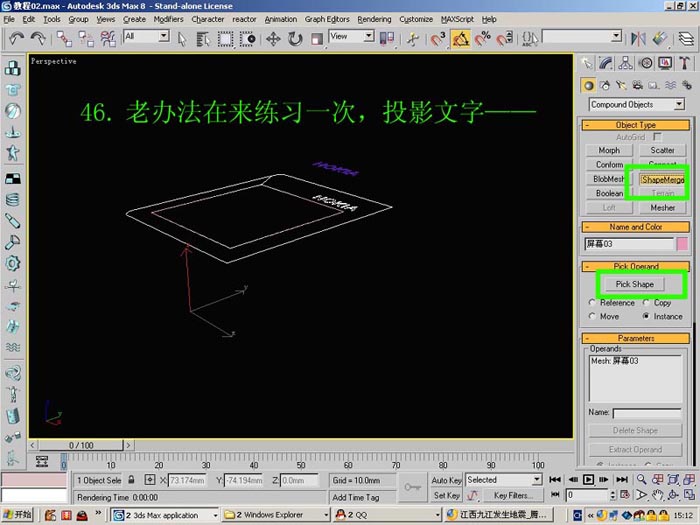Switch to the Motion panel tab
This screenshot has height=525, width=700.
[x=646, y=63]
